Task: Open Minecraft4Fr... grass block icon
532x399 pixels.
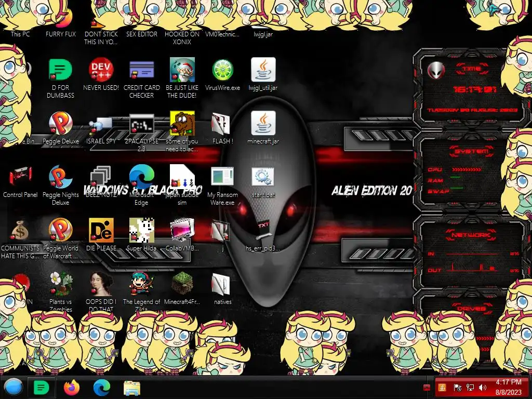Action: (x=182, y=284)
